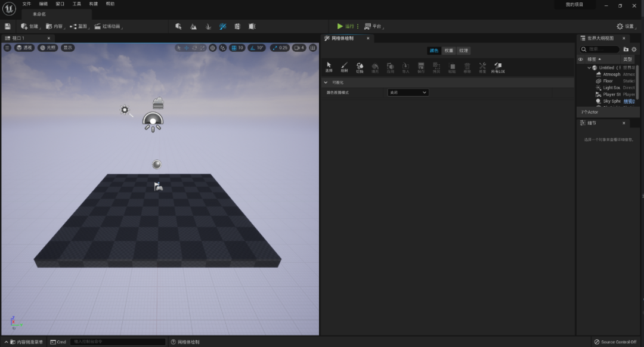Open the 工具 (Tools) menu
Screen dimensions: 644x347
click(x=77, y=4)
